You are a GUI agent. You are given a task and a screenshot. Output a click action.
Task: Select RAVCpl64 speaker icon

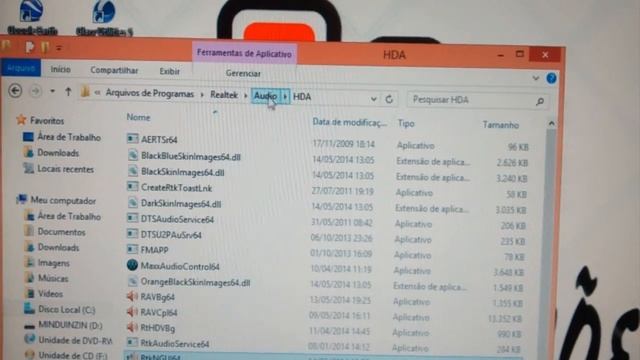(132, 312)
